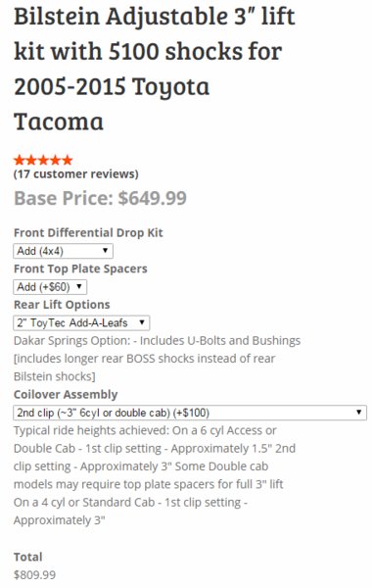Click the arrow beside Add (+$60)

point(79,286)
